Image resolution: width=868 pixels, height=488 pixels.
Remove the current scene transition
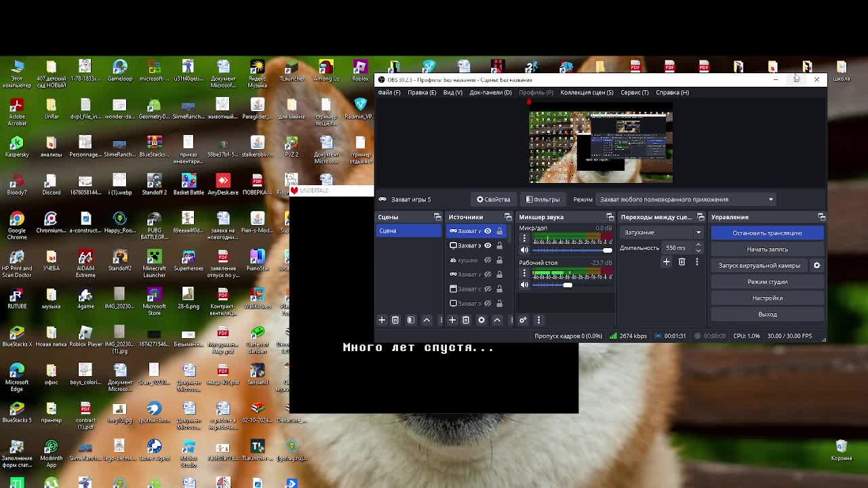point(682,262)
